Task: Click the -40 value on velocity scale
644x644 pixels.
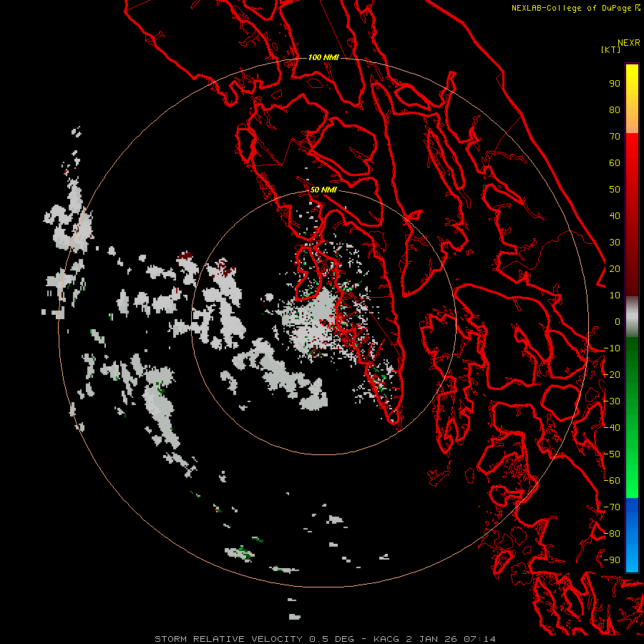Action: pyautogui.click(x=612, y=428)
